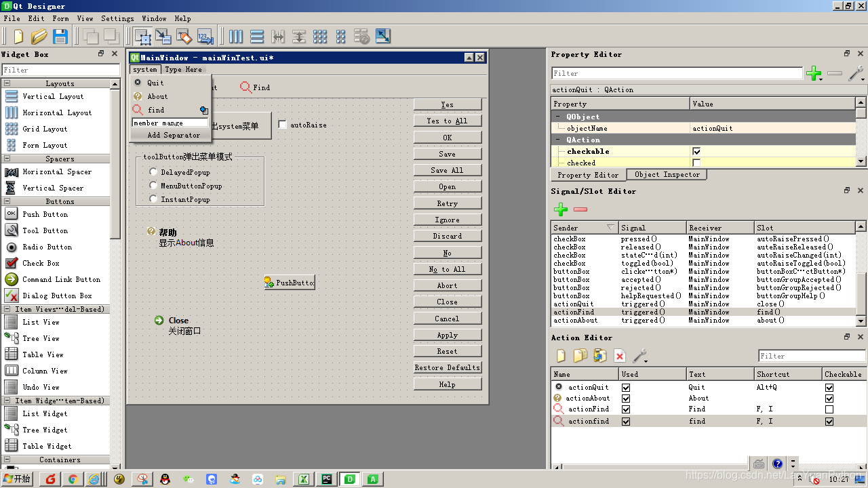The height and width of the screenshot is (488, 868).
Task: Apply Lay Out Horizontally toolbar icon
Action: coord(236,37)
